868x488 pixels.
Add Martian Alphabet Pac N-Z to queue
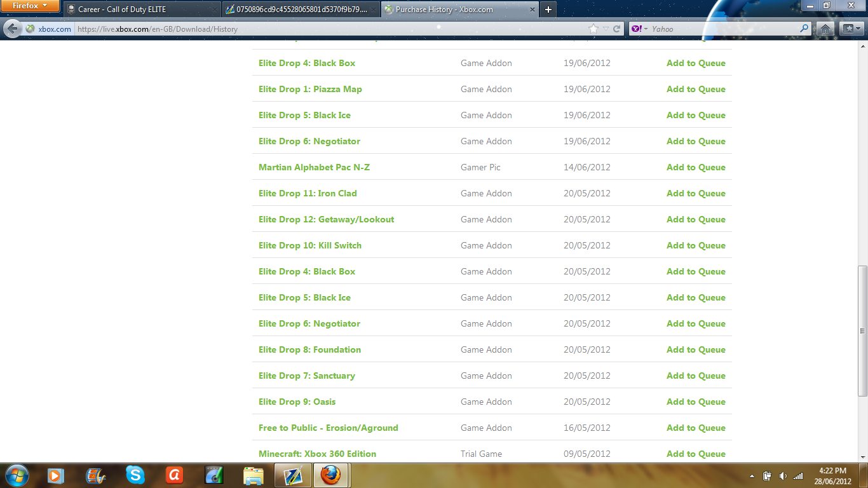[696, 167]
